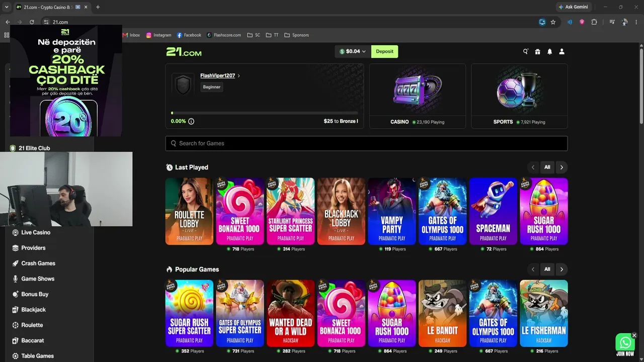View All Popular Games
Viewport: 644px width, 362px height.
(x=547, y=269)
